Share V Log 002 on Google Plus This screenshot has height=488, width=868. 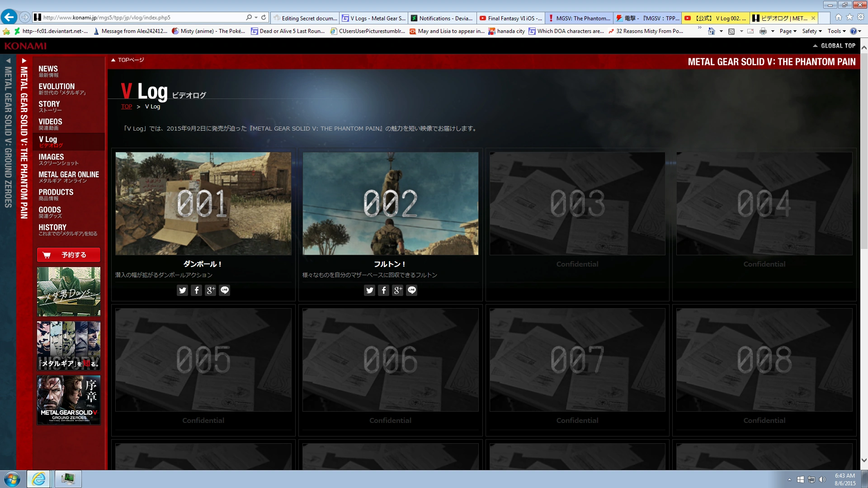click(x=397, y=291)
